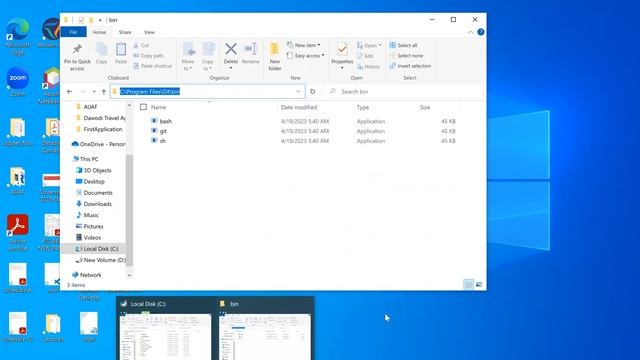This screenshot has width=640, height=360.
Task: Click the Edit command in Open group
Action: [365, 56]
